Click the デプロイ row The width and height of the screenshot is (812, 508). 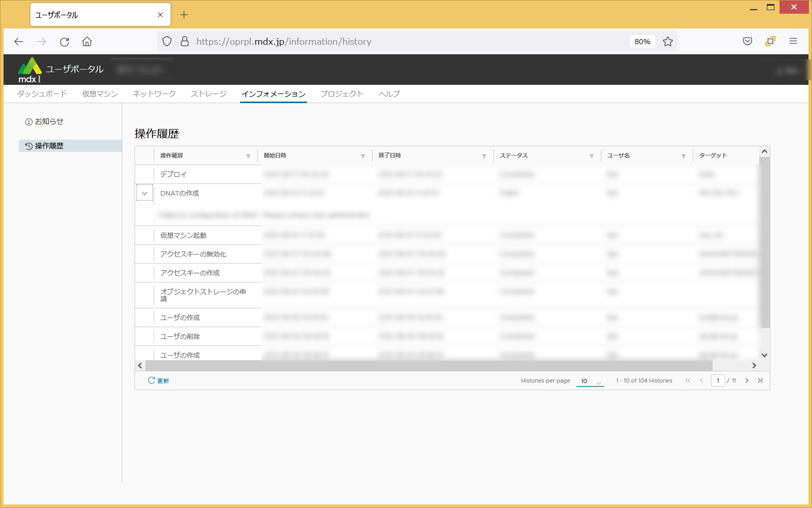click(x=447, y=174)
